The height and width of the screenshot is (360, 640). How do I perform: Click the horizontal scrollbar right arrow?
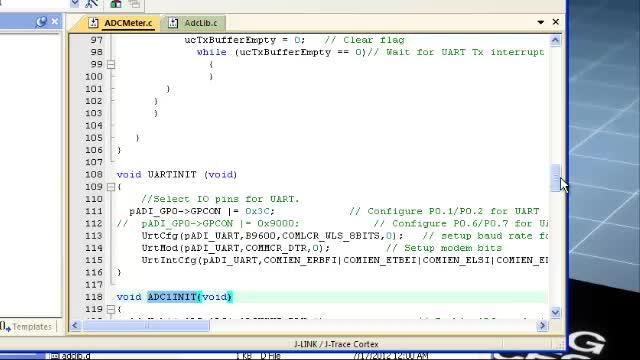pyautogui.click(x=542, y=325)
